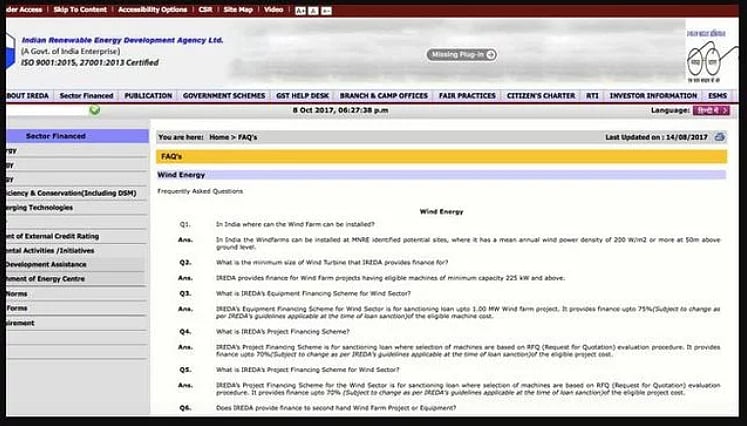747x426 pixels.
Task: Open Sector Financed menu item
Action: (87, 96)
